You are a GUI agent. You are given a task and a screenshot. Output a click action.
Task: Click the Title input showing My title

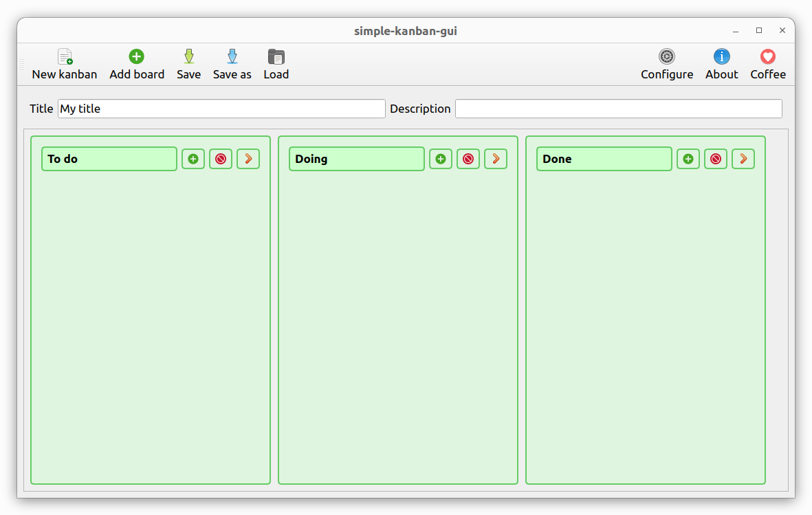coord(220,109)
